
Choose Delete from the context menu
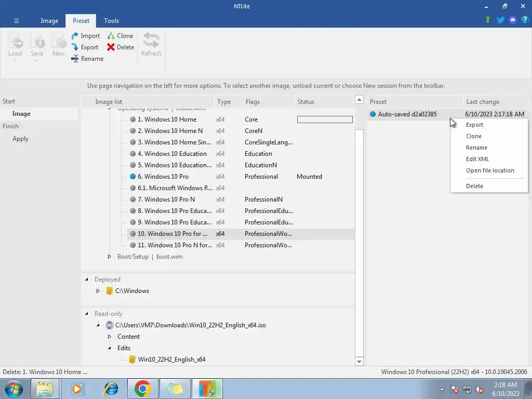point(489,186)
